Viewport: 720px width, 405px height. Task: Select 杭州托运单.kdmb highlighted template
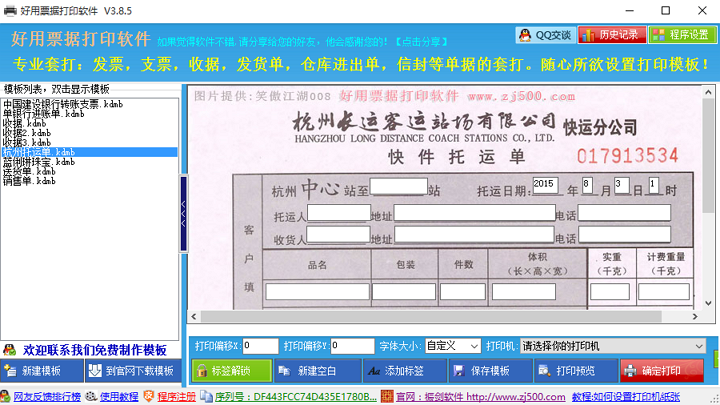point(90,152)
